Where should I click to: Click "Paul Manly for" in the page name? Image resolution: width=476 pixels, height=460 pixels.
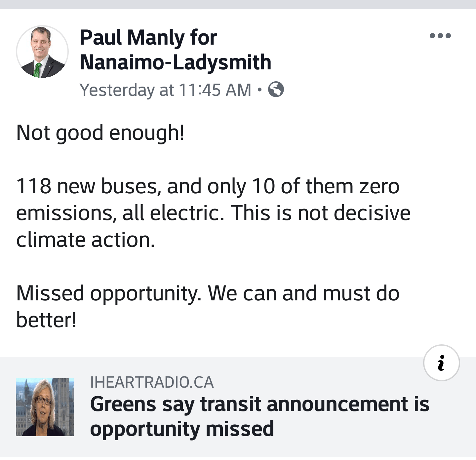[x=148, y=37]
